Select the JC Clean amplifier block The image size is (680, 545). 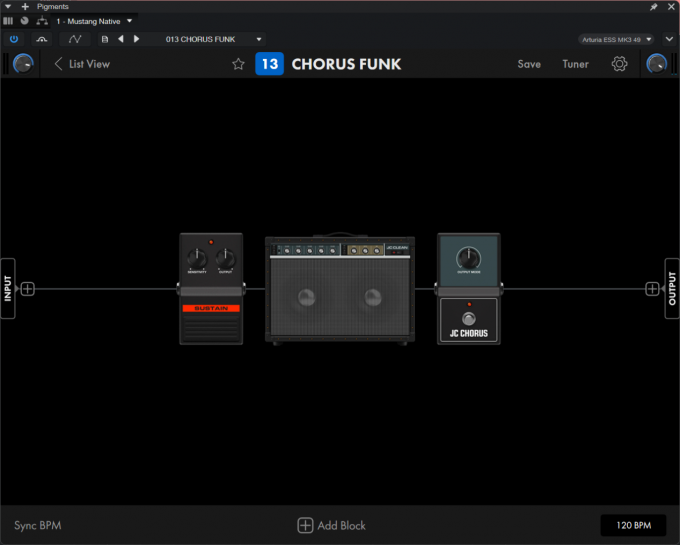(340, 290)
